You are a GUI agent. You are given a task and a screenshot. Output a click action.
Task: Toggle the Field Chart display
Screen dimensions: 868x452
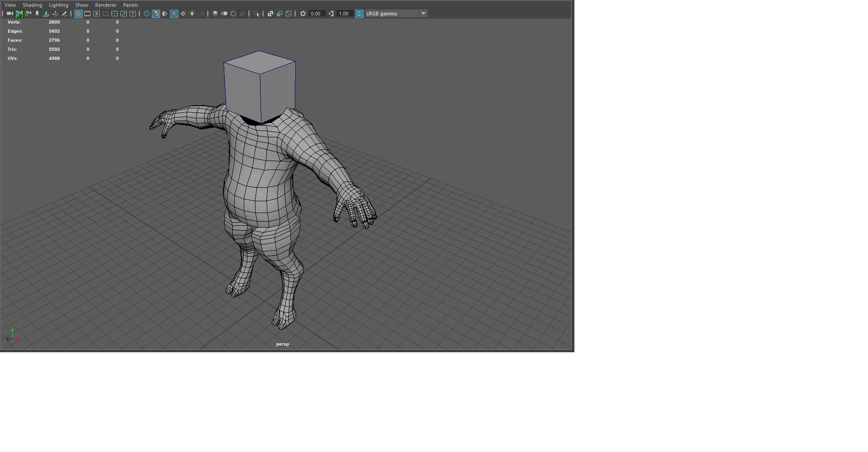pos(115,14)
